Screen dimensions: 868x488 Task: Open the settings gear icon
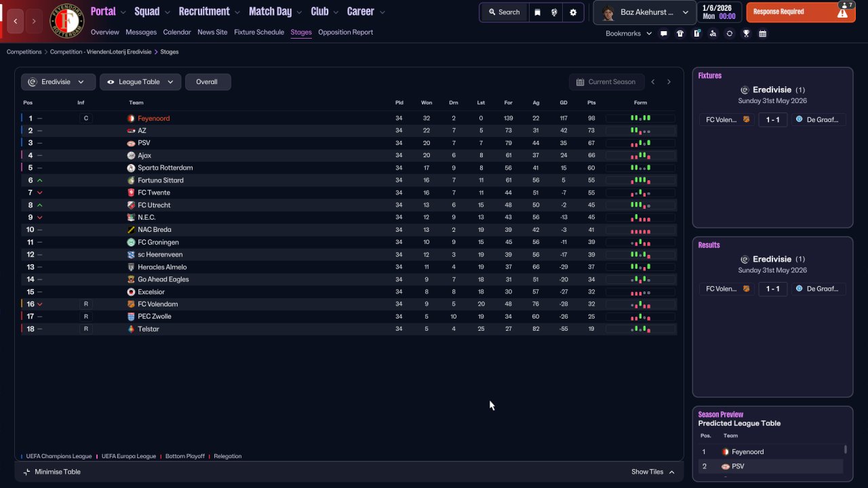(x=573, y=12)
